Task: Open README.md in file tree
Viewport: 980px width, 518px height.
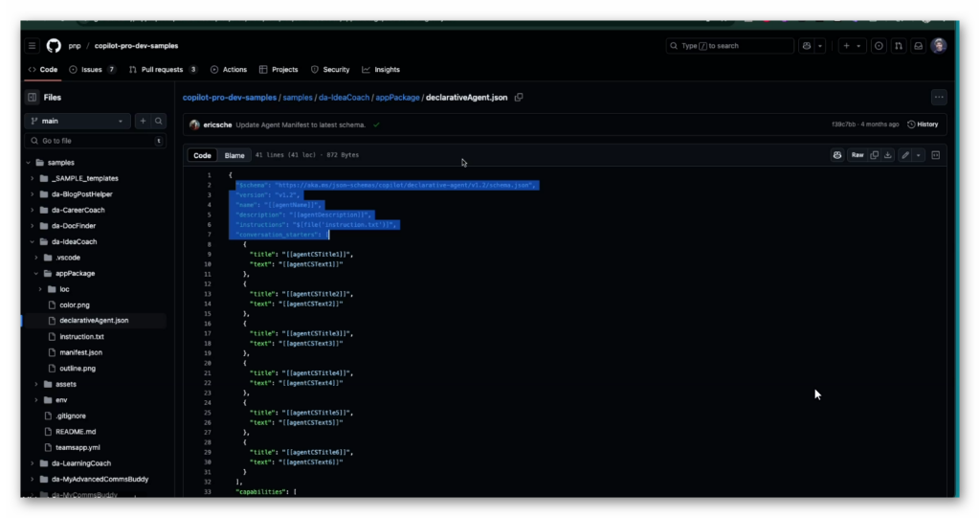Action: (76, 432)
